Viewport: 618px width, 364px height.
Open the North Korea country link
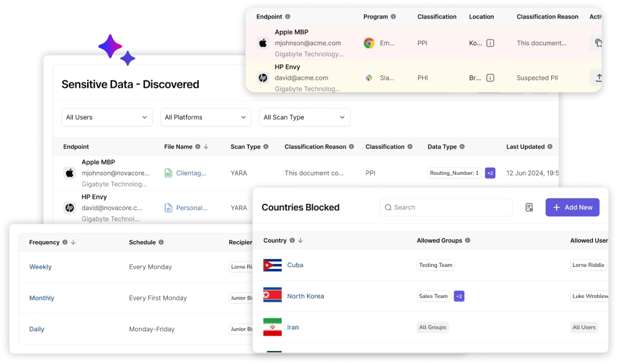point(305,296)
